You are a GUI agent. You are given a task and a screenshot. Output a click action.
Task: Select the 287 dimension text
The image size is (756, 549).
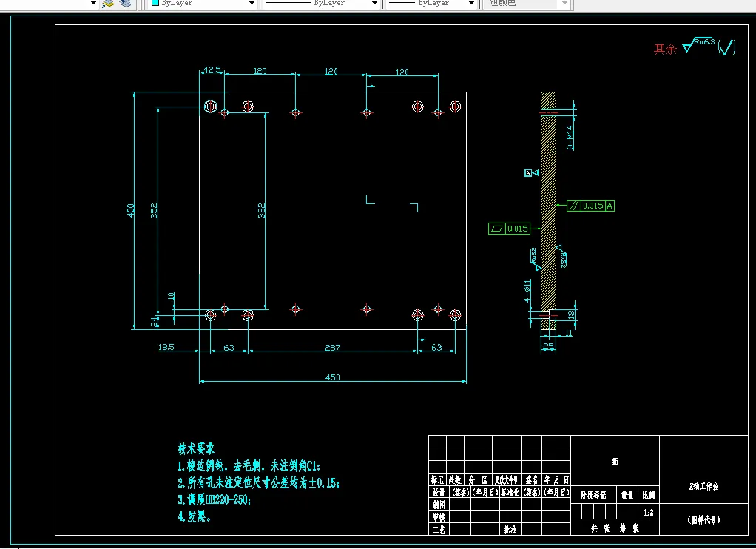(333, 347)
